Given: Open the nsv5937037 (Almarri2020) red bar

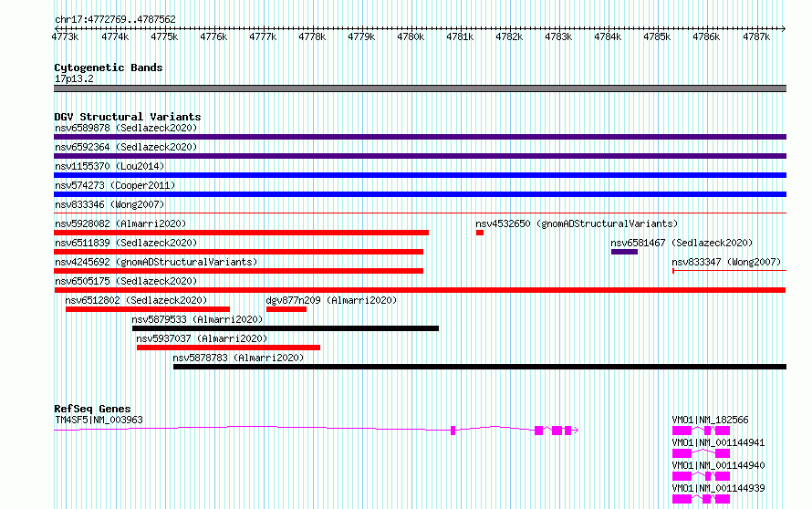Looking at the screenshot, I should coord(228,348).
